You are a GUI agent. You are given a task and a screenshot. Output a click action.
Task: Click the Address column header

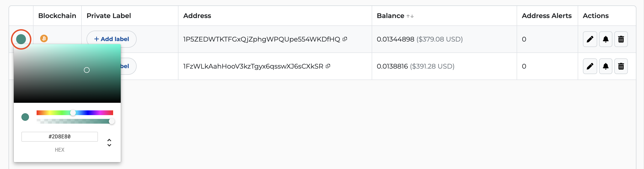click(x=197, y=16)
